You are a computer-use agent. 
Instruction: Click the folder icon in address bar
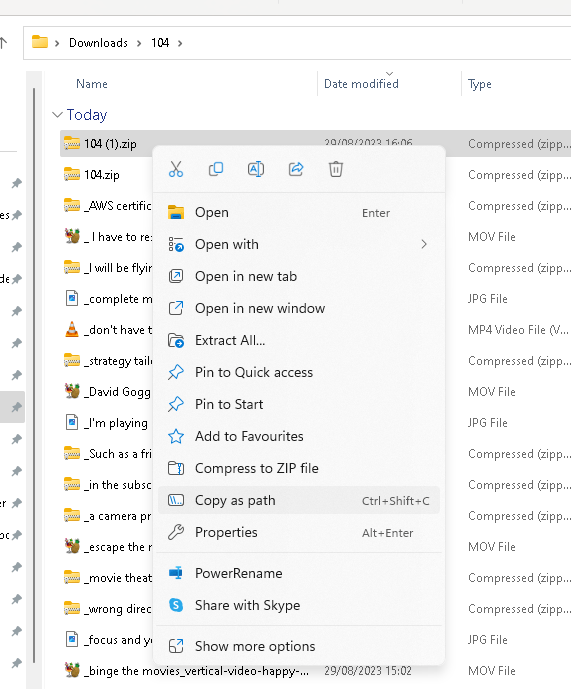click(40, 42)
